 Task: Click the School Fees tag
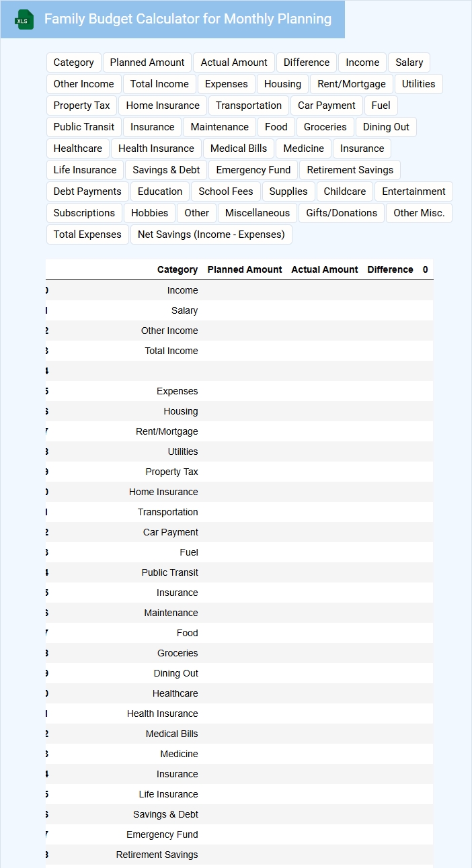[226, 191]
